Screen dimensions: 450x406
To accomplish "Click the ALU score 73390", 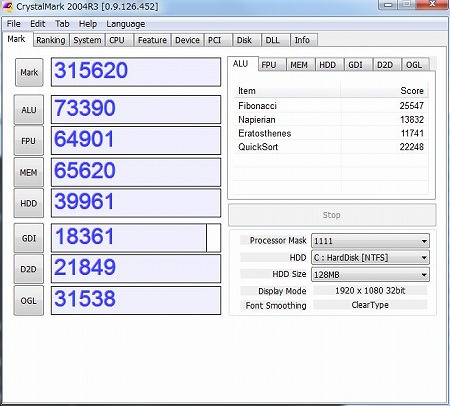I will [136, 109].
